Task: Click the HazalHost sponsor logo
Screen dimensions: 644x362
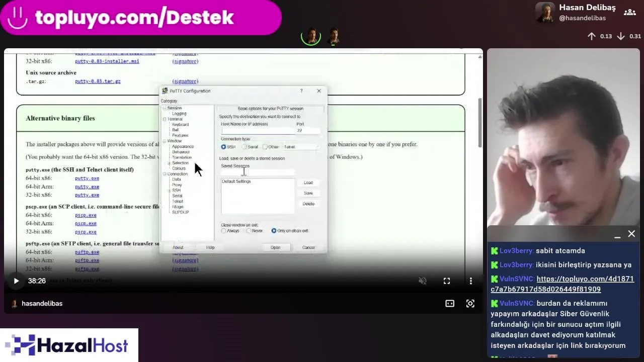Action: point(69,345)
